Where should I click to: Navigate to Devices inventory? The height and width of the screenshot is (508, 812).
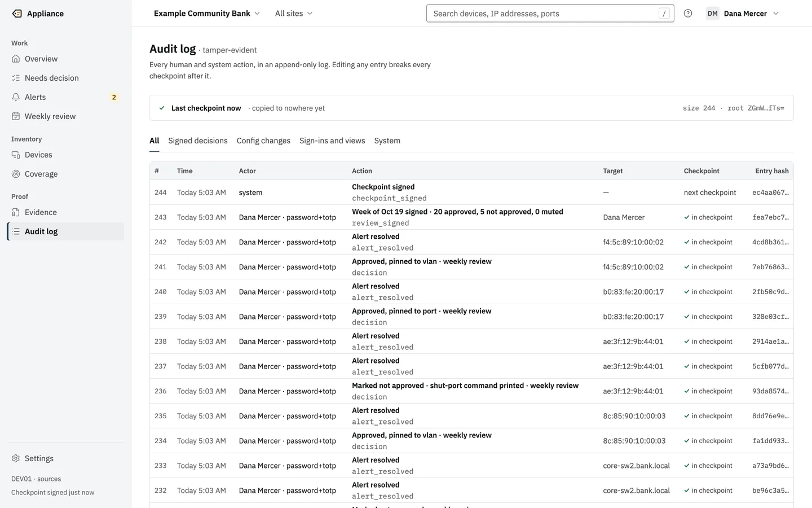click(x=65, y=155)
